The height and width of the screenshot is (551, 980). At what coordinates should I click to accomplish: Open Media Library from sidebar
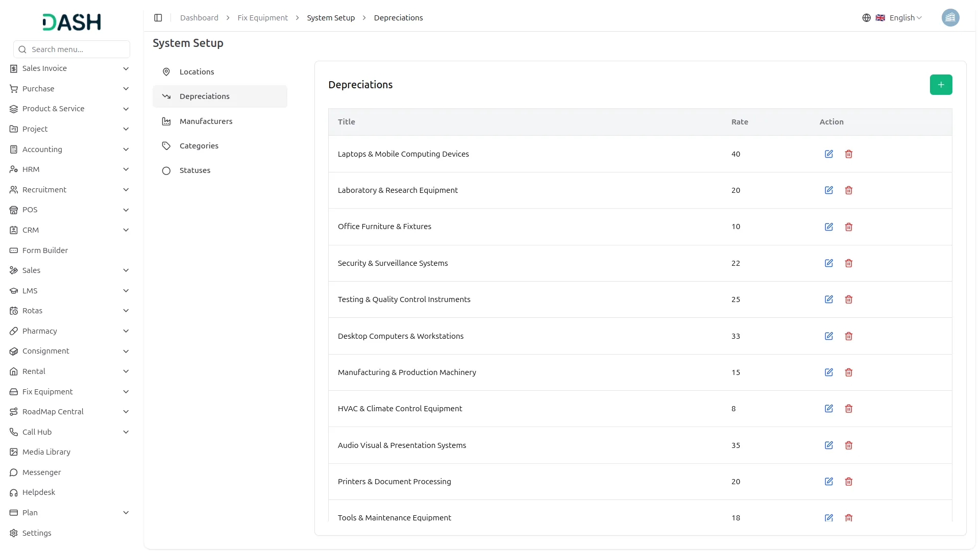pos(46,452)
